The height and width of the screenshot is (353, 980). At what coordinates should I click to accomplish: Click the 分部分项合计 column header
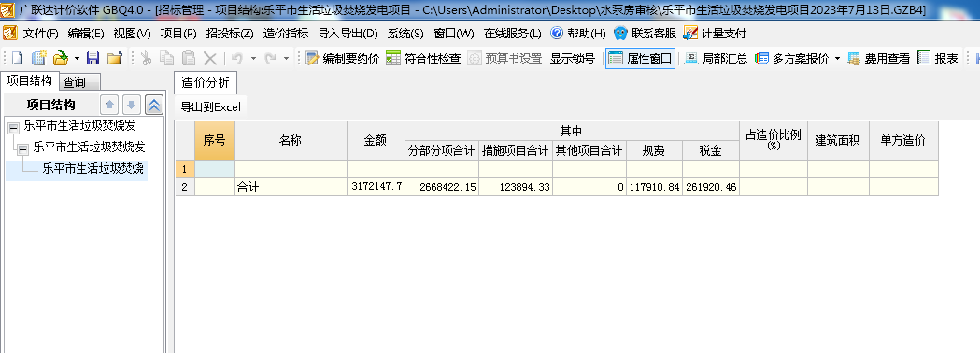[442, 150]
